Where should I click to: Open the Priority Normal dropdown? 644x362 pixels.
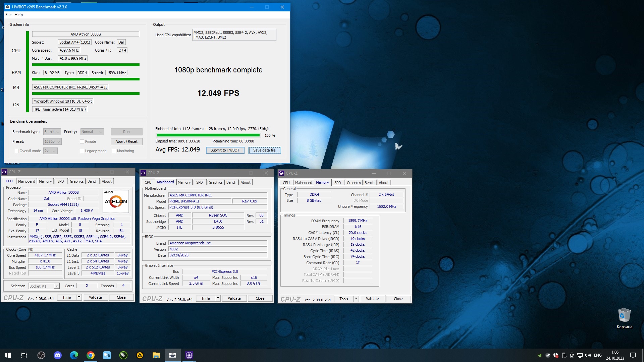[x=92, y=132]
